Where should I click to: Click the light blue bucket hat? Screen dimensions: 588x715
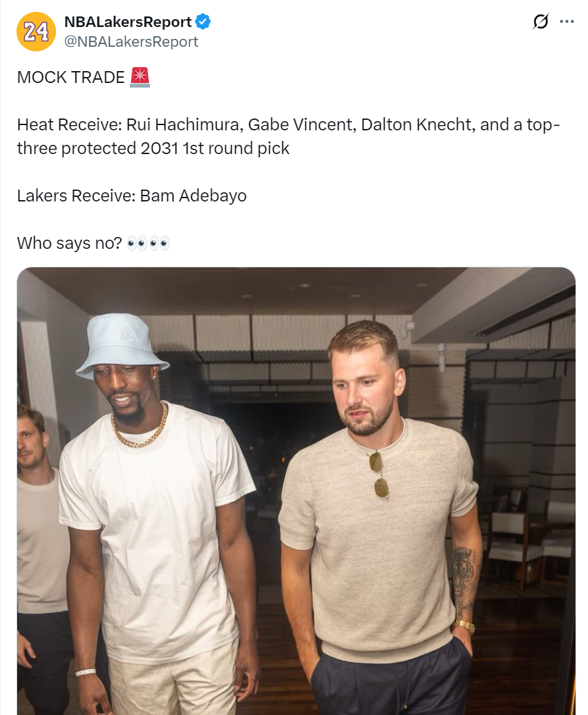pos(122,346)
